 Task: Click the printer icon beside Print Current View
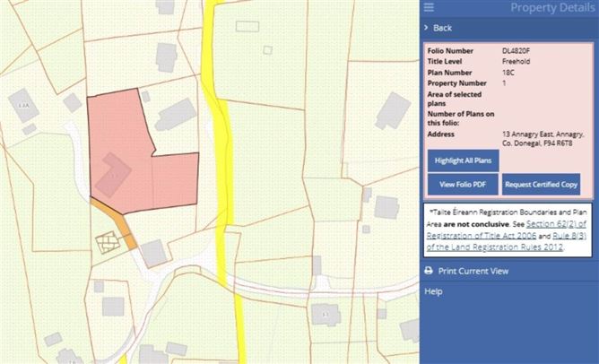click(x=429, y=271)
